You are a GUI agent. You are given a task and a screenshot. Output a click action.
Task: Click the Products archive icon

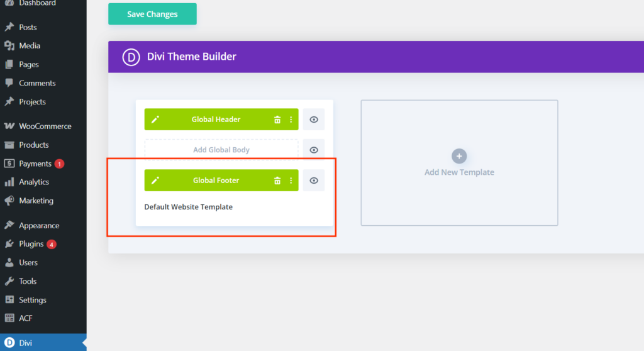coord(9,145)
